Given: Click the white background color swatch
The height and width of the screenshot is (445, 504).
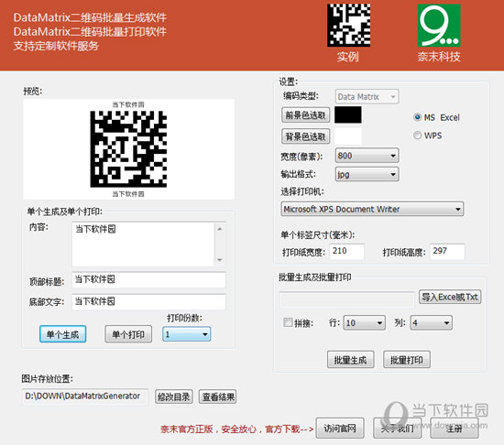Looking at the screenshot, I should coord(348,136).
